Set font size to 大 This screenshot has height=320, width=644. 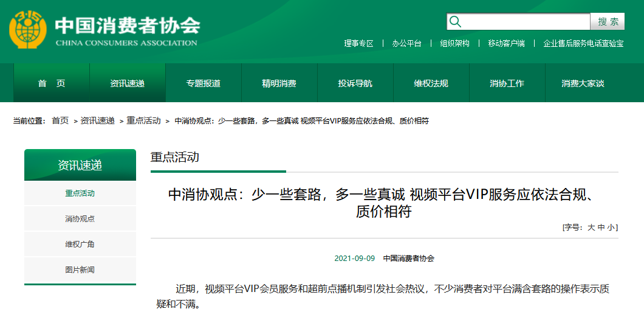pos(591,228)
